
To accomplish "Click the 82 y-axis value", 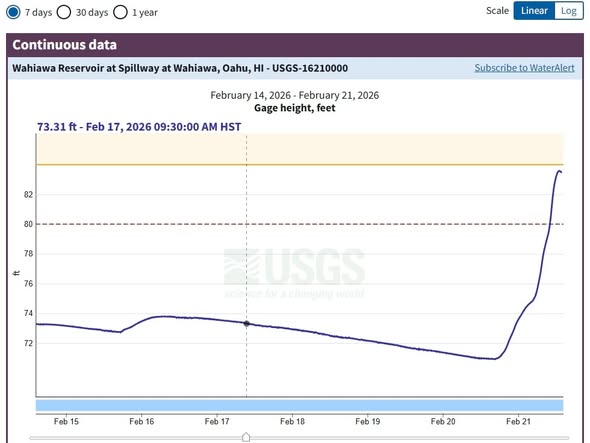I will coord(28,195).
